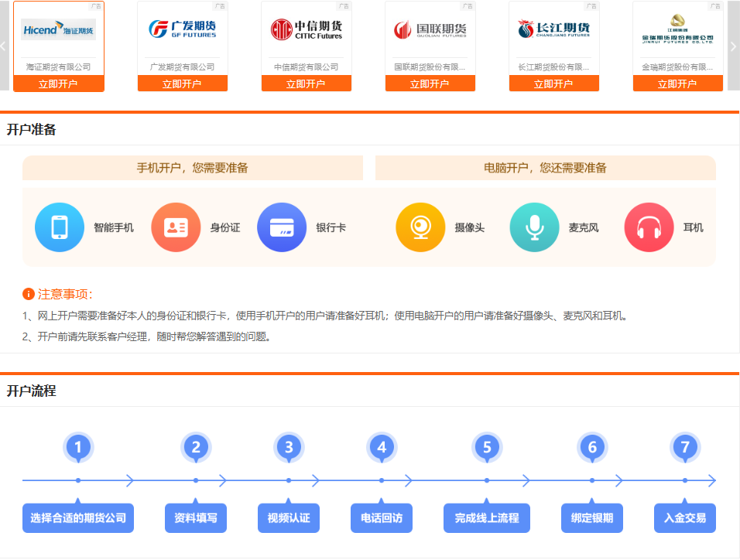Click the bank card (银行卡) icon
Screen dimensions: 740x560
coord(282,227)
